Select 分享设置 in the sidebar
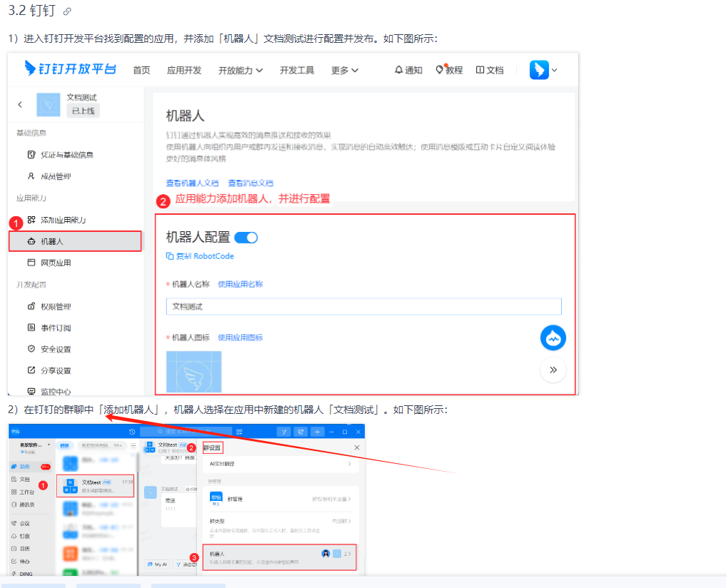Image resolution: width=726 pixels, height=588 pixels. point(49,370)
